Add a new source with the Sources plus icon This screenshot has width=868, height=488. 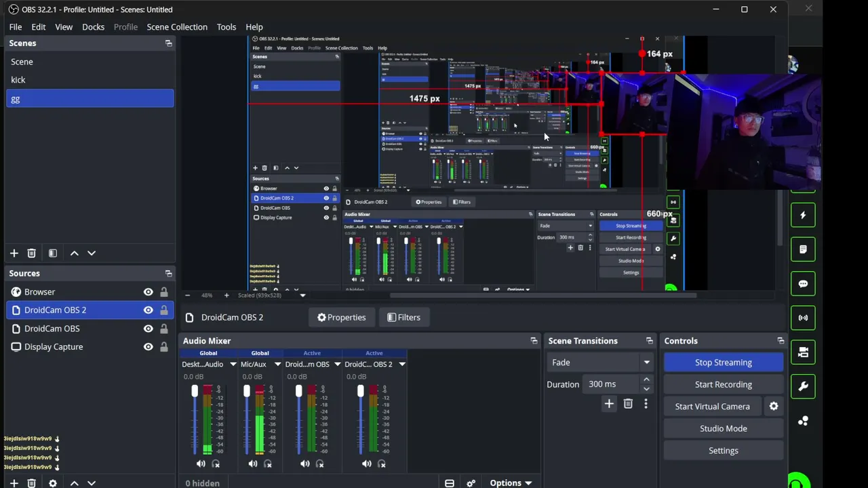[x=14, y=483]
